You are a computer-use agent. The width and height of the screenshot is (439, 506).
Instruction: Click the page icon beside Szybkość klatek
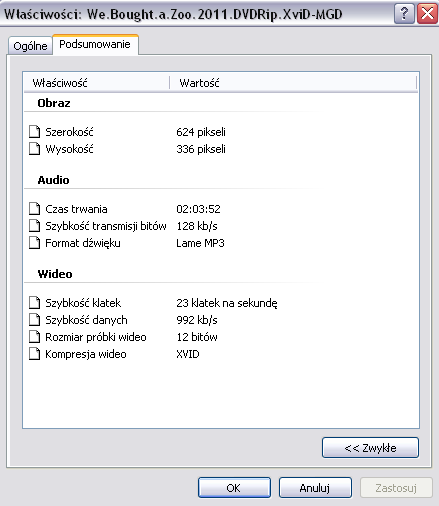[x=34, y=303]
